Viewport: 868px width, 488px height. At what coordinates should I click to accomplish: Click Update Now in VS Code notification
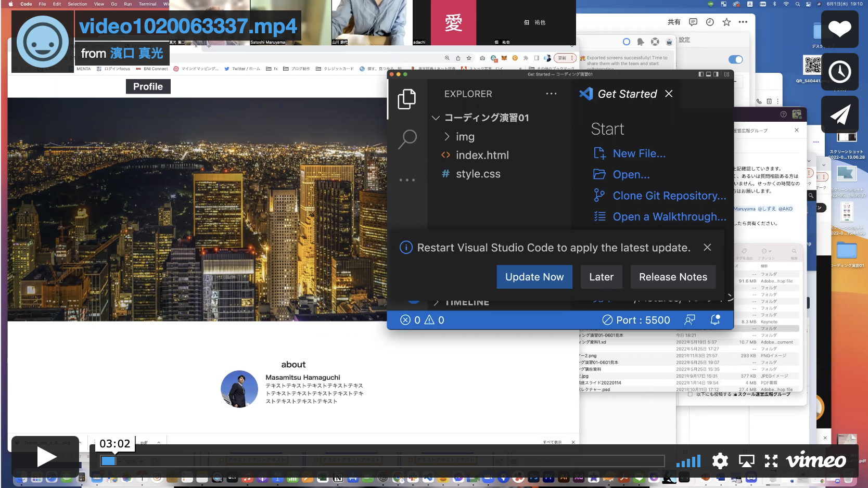(x=534, y=277)
